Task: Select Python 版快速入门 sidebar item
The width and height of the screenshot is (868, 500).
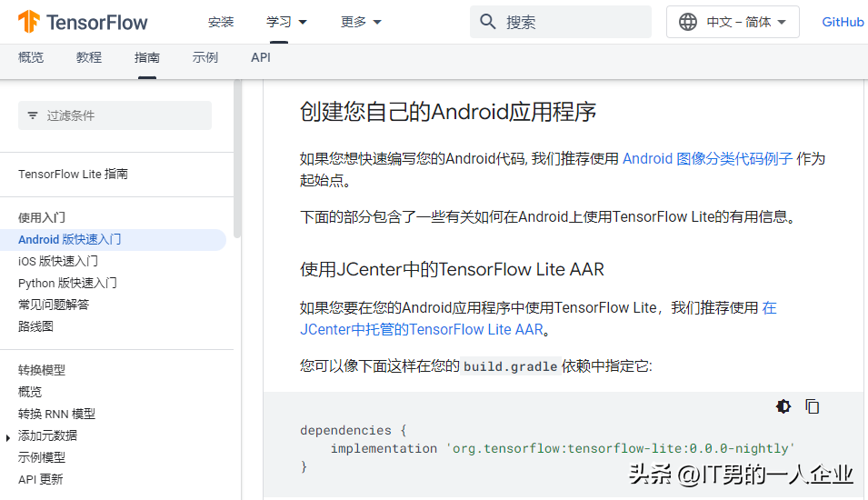Action: 67,283
